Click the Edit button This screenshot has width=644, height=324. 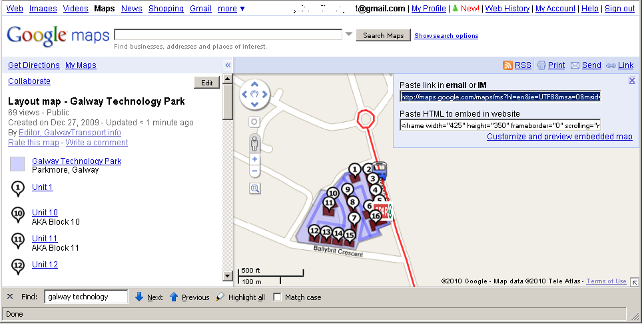pyautogui.click(x=207, y=83)
